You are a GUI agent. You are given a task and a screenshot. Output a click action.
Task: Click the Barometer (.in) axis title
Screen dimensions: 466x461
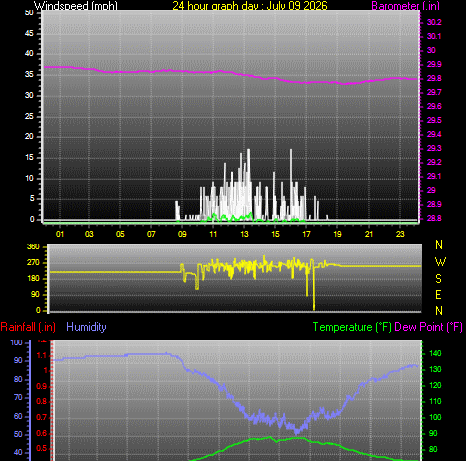point(405,6)
